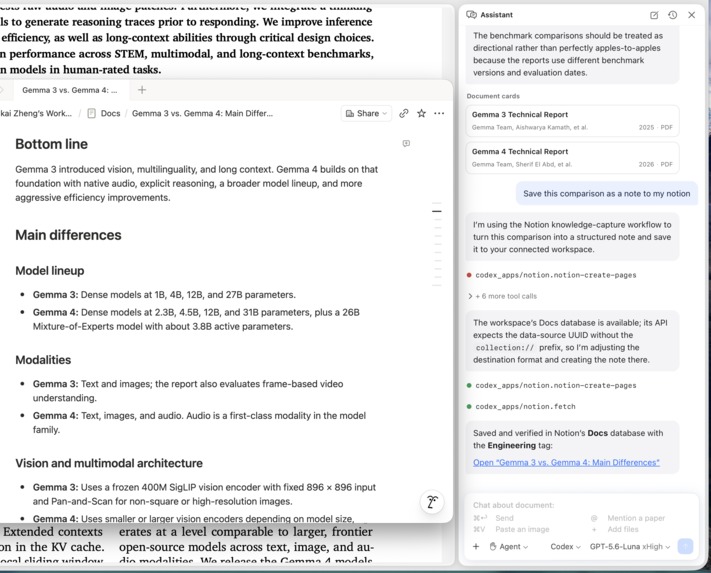Click Mention a paper hint
The width and height of the screenshot is (711, 573).
pos(636,518)
